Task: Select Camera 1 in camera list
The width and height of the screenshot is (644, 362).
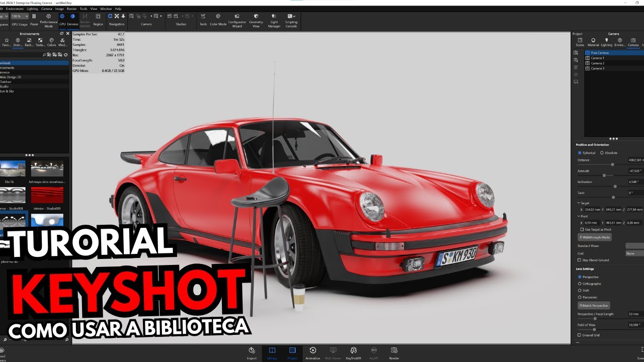Action: coord(613,58)
